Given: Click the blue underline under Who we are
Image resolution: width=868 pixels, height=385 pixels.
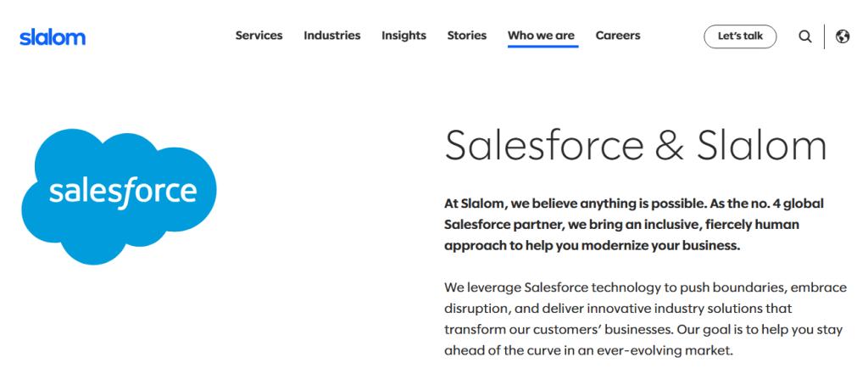Looking at the screenshot, I should (x=542, y=47).
